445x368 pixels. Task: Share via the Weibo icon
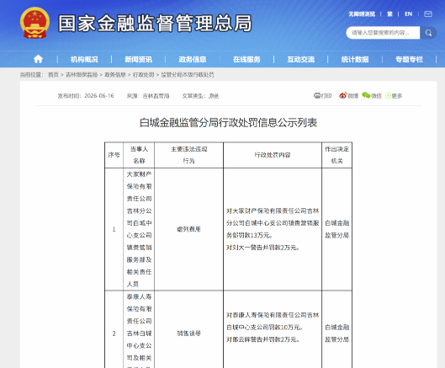343,96
